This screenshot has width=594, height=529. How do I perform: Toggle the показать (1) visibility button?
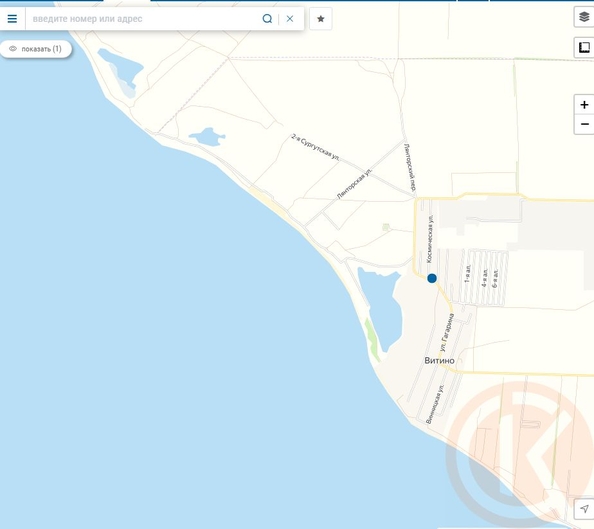coord(36,49)
